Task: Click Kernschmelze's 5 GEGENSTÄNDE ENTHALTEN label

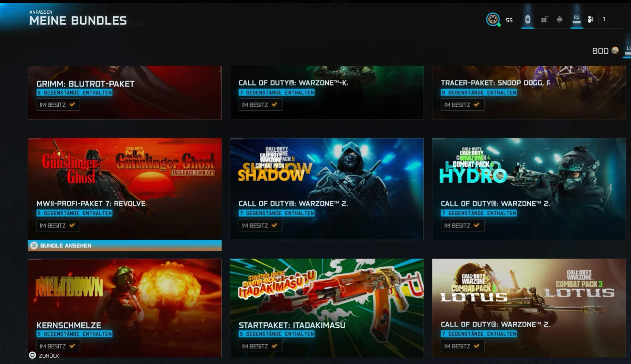Action: (x=75, y=334)
